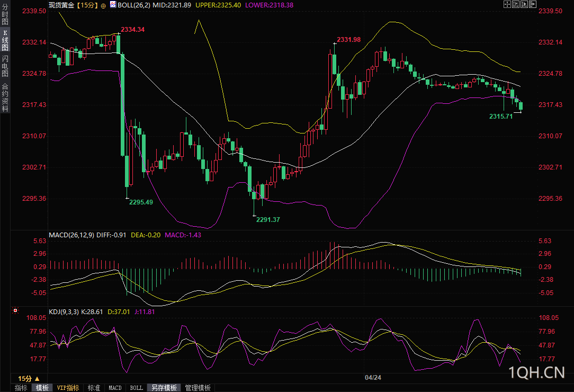Click the DIFF:-0.91 value
The width and height of the screenshot is (574, 392).
(111, 235)
